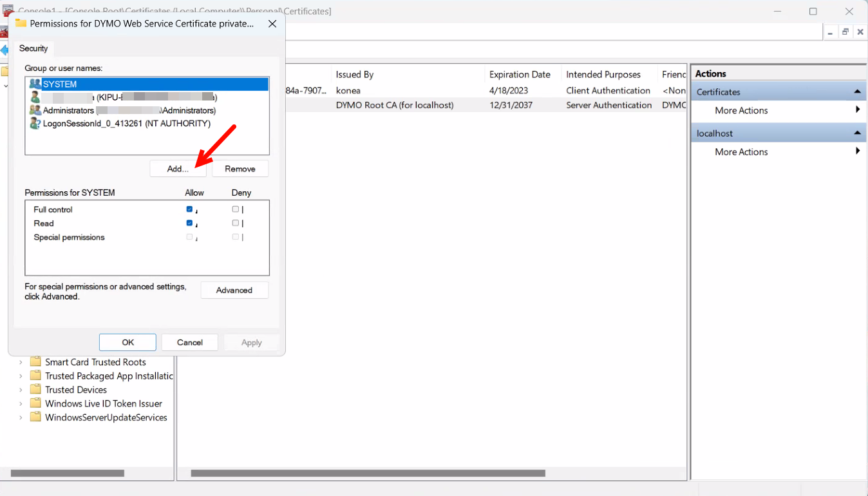
Task: Select the SYSTEM group icon
Action: [x=35, y=84]
